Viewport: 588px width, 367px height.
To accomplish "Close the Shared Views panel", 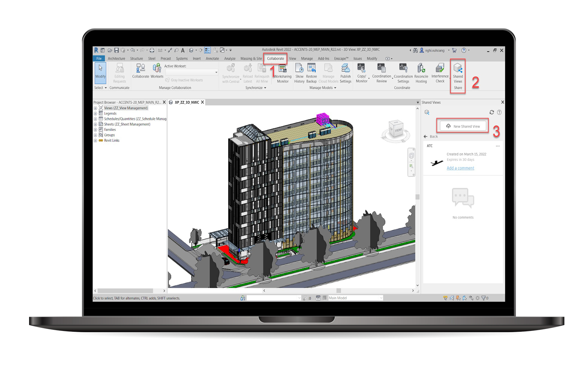I will tap(503, 102).
